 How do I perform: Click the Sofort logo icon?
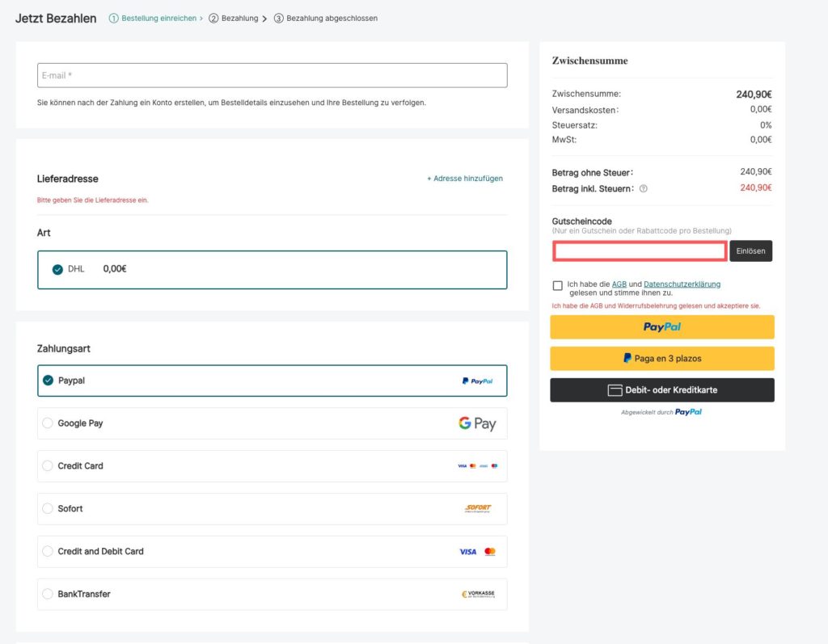tap(478, 508)
